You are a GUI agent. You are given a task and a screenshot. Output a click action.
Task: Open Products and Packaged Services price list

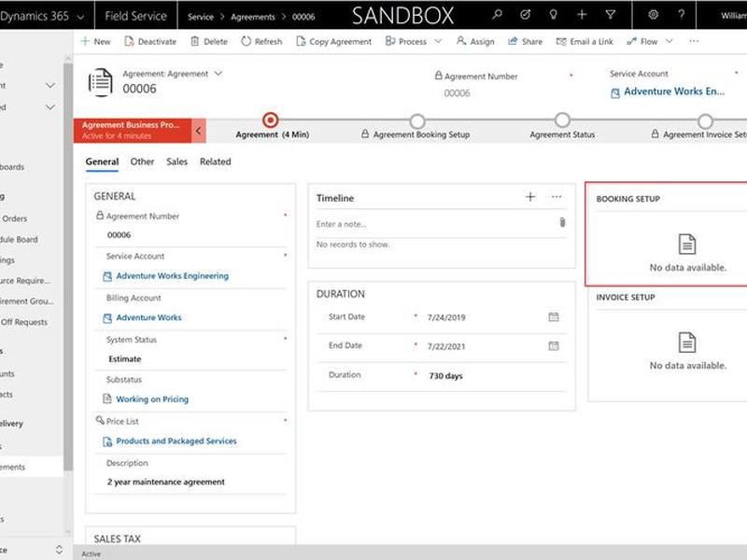[176, 441]
